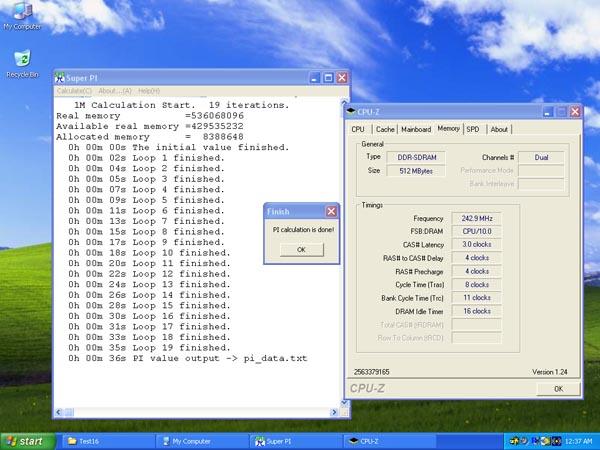This screenshot has height=450, width=600.
Task: Open the Calculate(C) menu in Super PI
Action: coord(74,91)
